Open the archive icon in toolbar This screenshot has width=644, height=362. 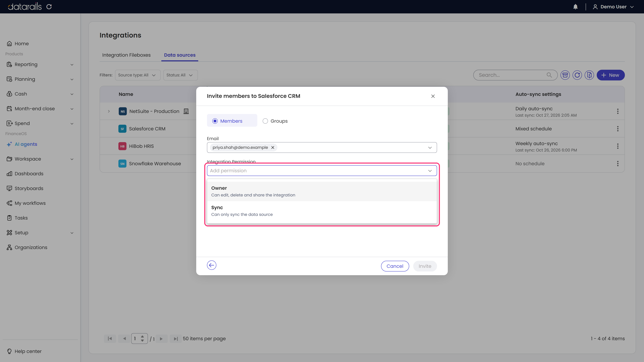pos(565,75)
